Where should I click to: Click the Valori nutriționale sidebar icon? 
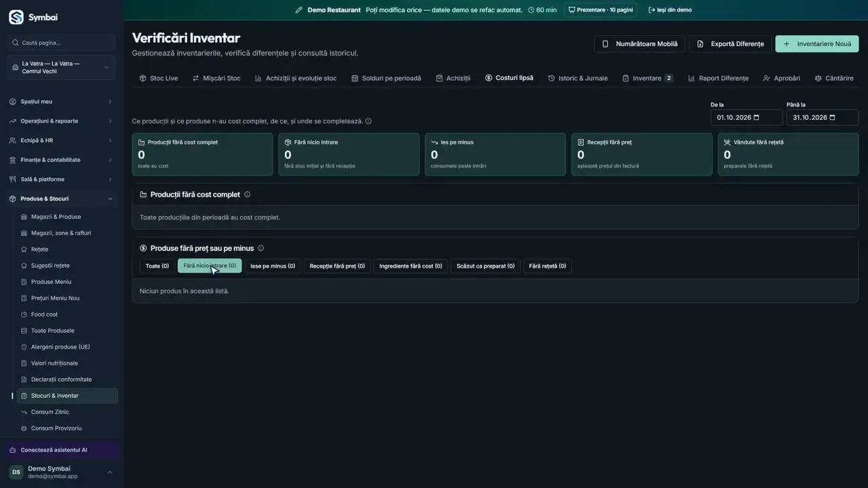click(24, 363)
